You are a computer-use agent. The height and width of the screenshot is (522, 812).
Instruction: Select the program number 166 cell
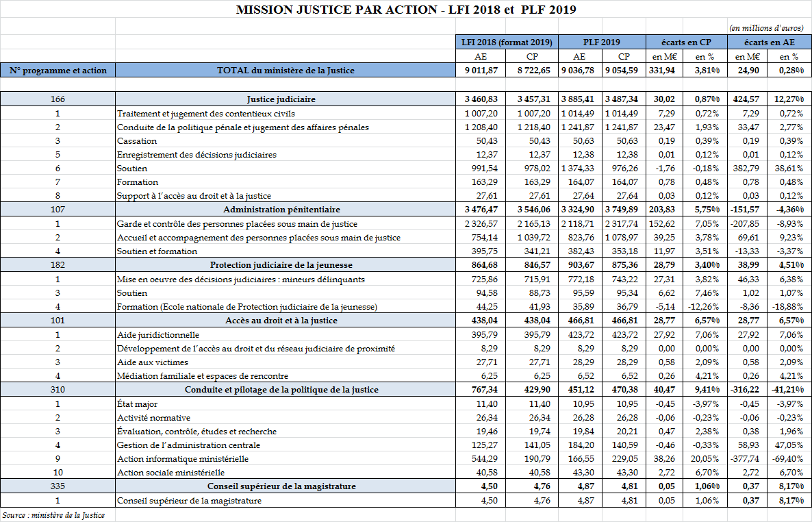coord(58,99)
